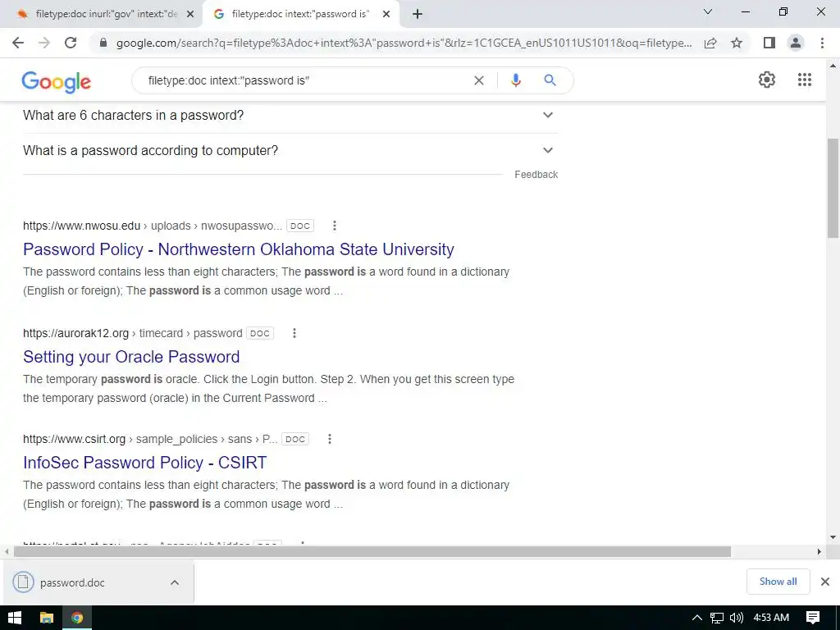The image size is (840, 630).
Task: Open the Windows notification center
Action: click(813, 618)
